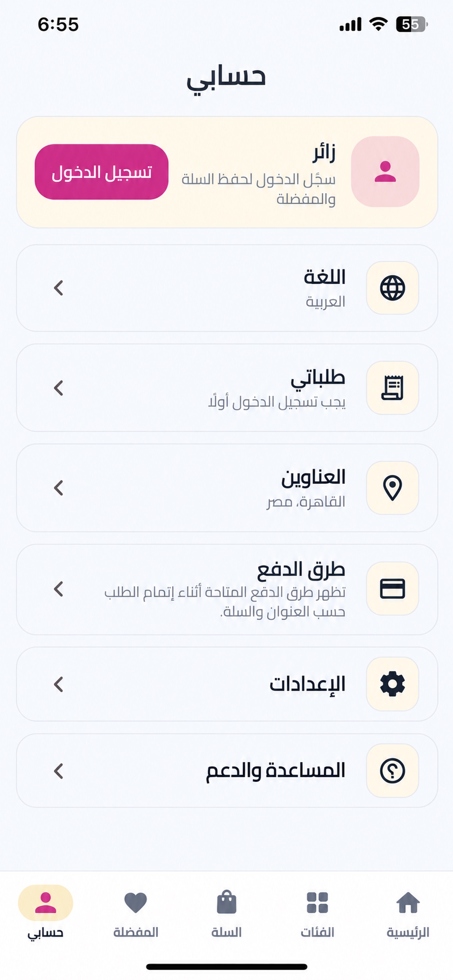Open the طرق الدفع row chevron
This screenshot has height=980, width=453.
click(x=59, y=589)
